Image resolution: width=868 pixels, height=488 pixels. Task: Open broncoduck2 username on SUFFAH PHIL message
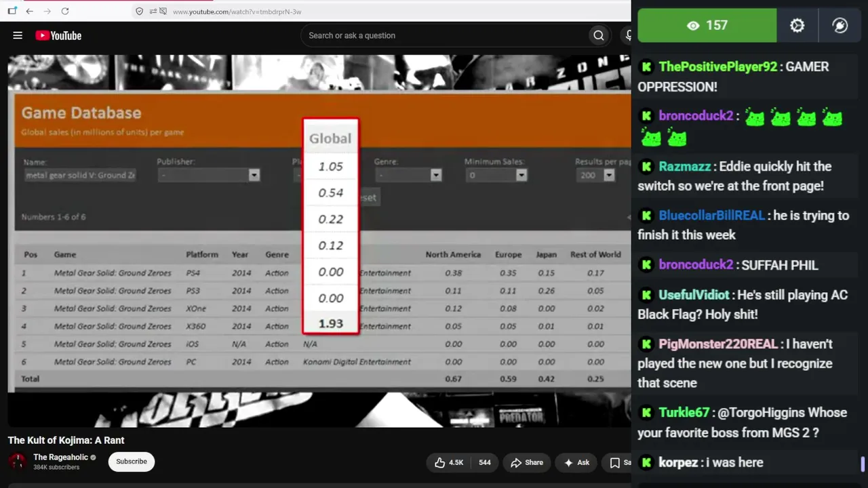696,265
